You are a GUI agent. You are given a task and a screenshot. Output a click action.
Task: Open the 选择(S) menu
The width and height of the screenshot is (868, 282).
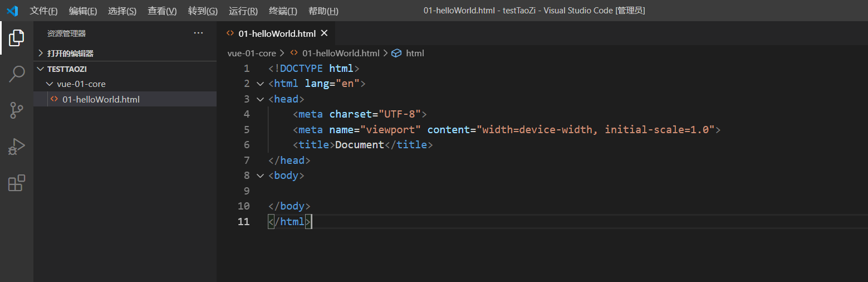coord(122,11)
